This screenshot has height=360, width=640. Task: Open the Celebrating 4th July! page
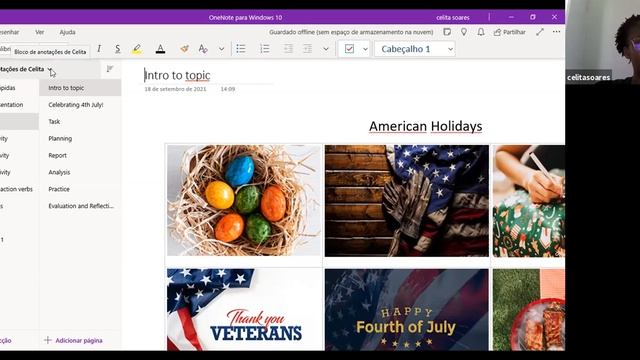(x=80, y=104)
